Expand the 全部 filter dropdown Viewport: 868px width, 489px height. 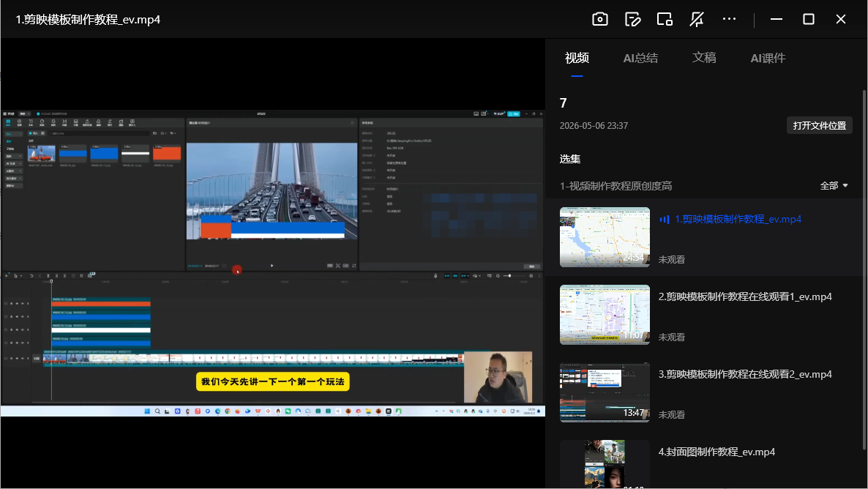coord(834,186)
